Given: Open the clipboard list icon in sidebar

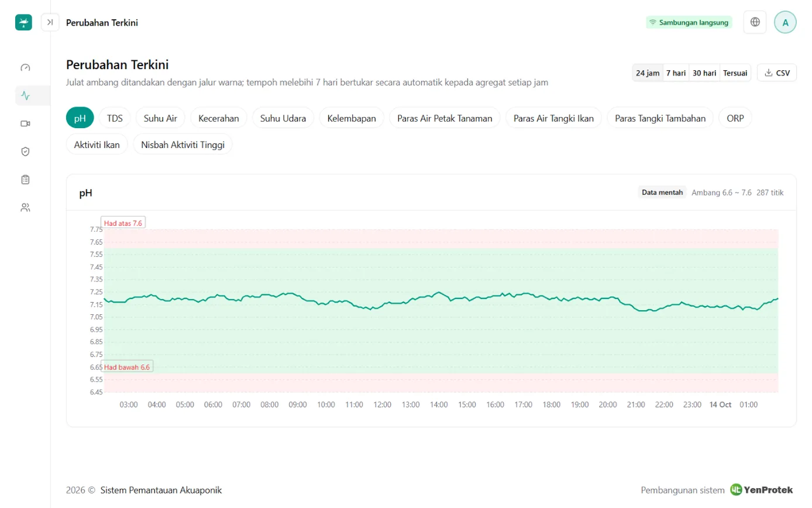Looking at the screenshot, I should [x=25, y=180].
